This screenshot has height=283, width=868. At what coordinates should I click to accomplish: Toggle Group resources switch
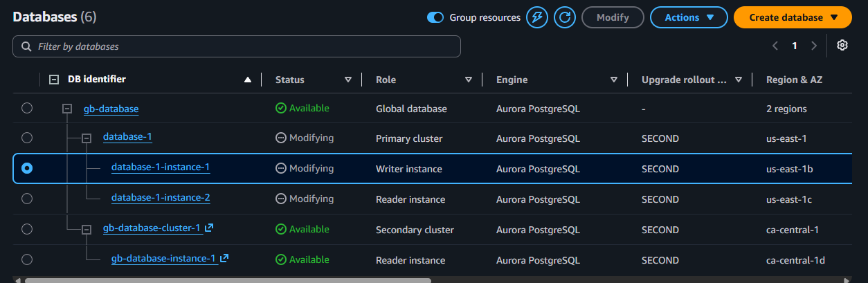tap(435, 17)
